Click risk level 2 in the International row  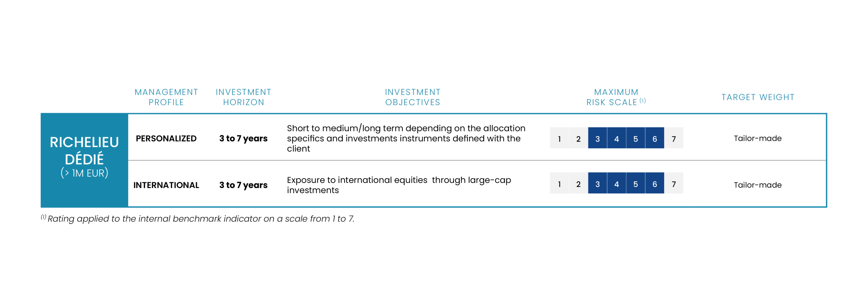tap(578, 184)
